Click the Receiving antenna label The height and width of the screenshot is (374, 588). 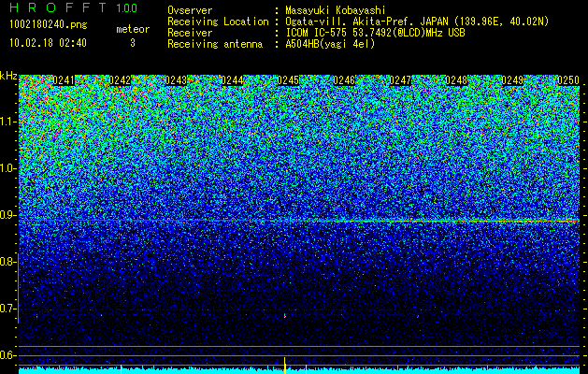click(x=215, y=44)
